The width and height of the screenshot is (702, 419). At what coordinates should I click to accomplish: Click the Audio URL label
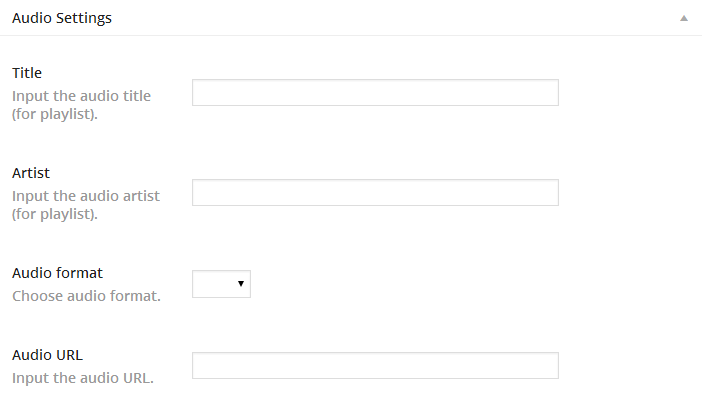click(47, 355)
